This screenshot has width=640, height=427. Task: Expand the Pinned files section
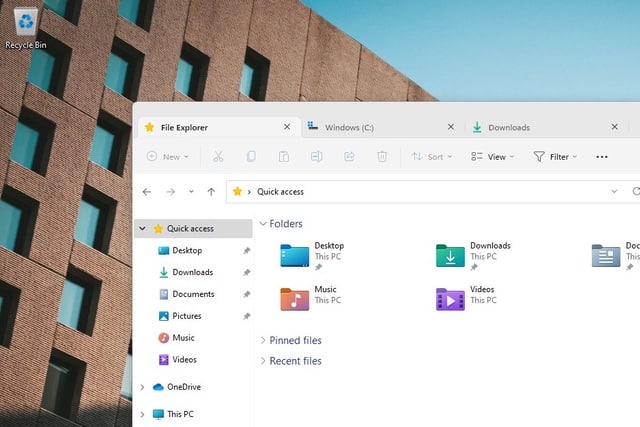tap(295, 340)
